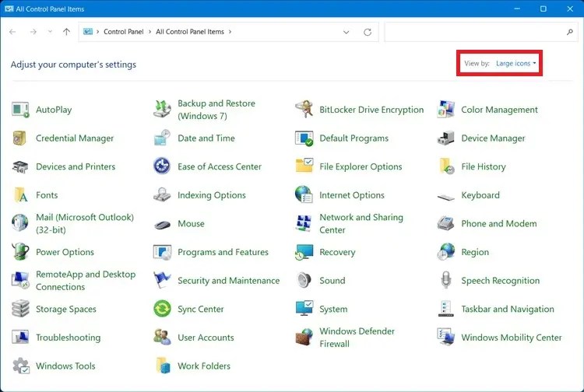Viewport: 584px width, 392px height.
Task: Open the Sync Center green icon
Action: 163,309
